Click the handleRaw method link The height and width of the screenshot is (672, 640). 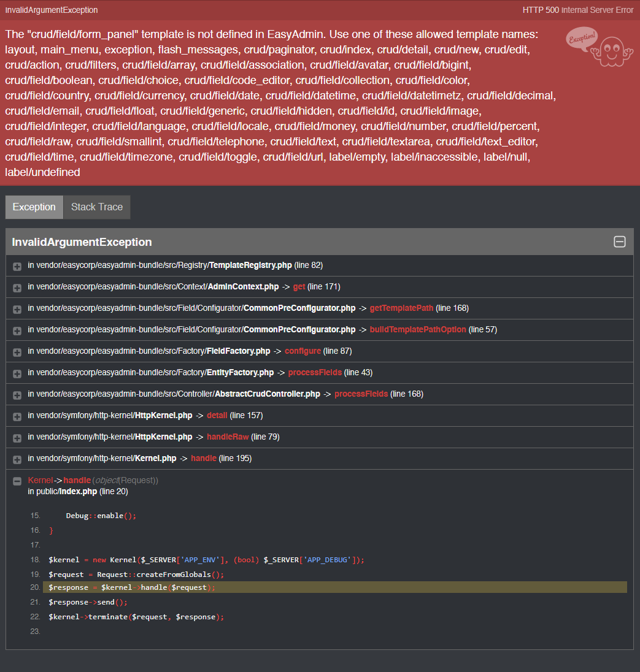(x=228, y=437)
